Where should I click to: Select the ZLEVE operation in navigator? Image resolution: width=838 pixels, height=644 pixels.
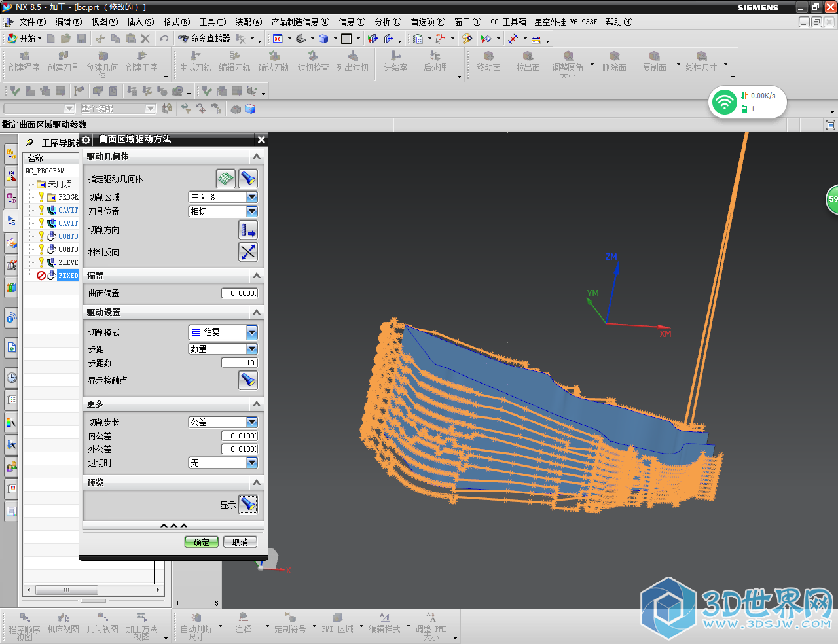pos(67,262)
